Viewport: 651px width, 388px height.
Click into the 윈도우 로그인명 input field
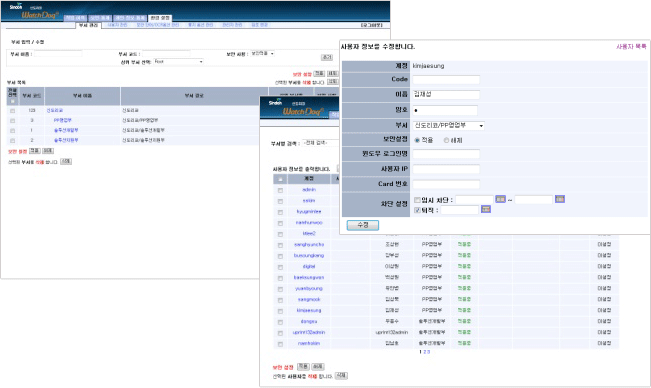click(x=446, y=154)
